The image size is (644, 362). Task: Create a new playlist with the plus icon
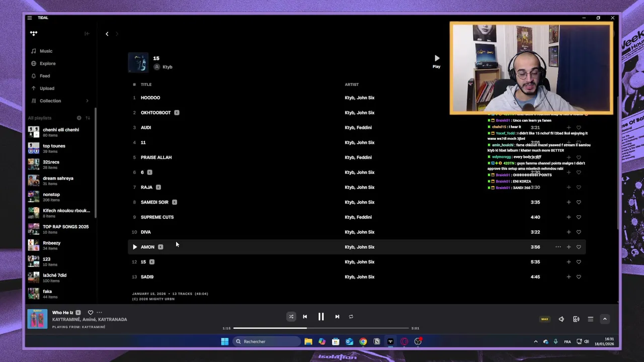pos(79,118)
